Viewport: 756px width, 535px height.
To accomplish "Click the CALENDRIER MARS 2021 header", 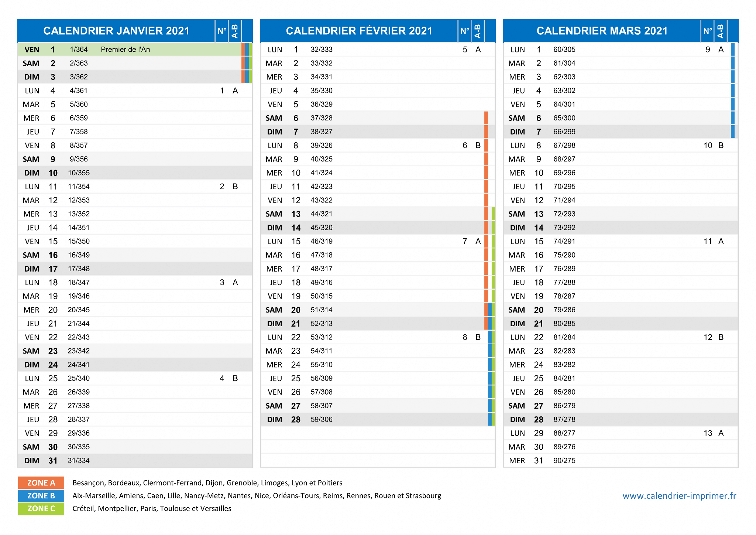I will (x=602, y=31).
